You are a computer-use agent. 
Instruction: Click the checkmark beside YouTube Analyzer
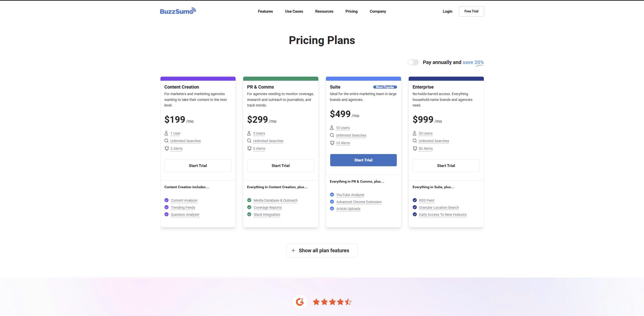pos(332,195)
